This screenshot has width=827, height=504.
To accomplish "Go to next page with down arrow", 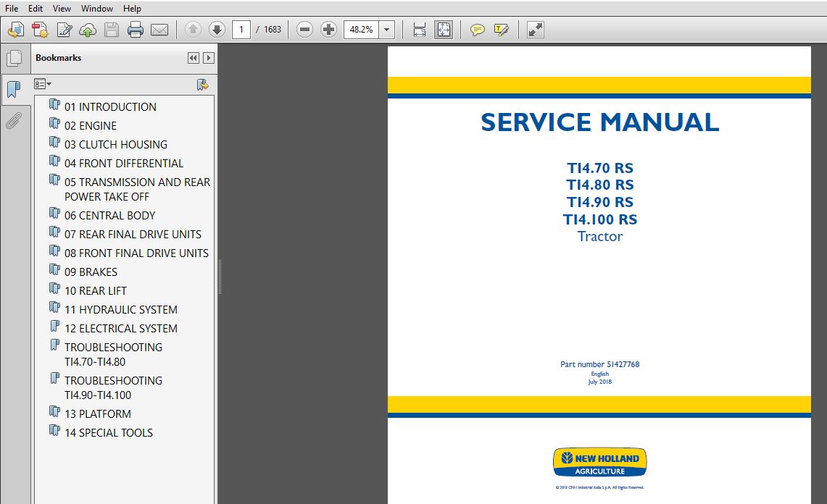I will (217, 30).
